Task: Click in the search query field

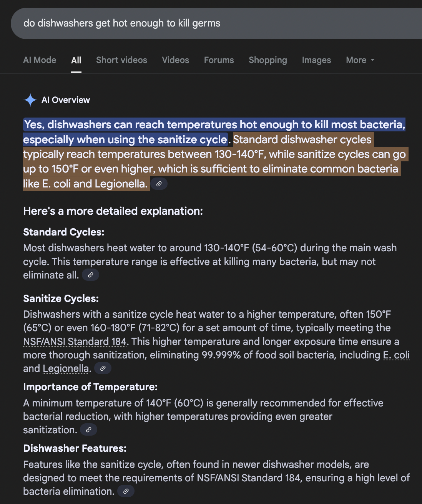Action: [x=192, y=23]
